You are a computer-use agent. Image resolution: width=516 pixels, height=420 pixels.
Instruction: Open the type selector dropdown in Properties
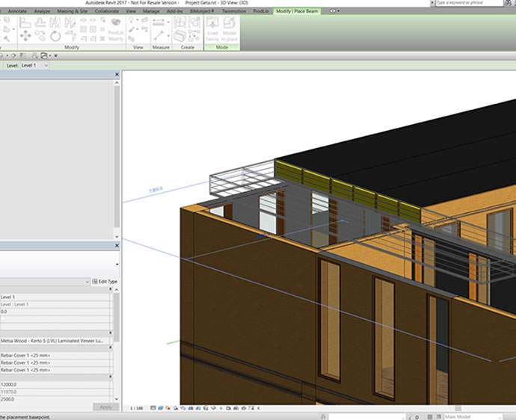click(117, 263)
